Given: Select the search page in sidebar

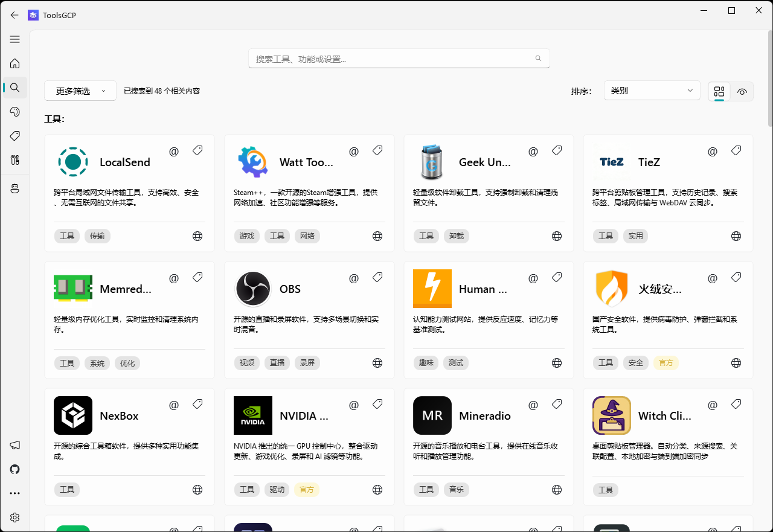Looking at the screenshot, I should click(15, 88).
